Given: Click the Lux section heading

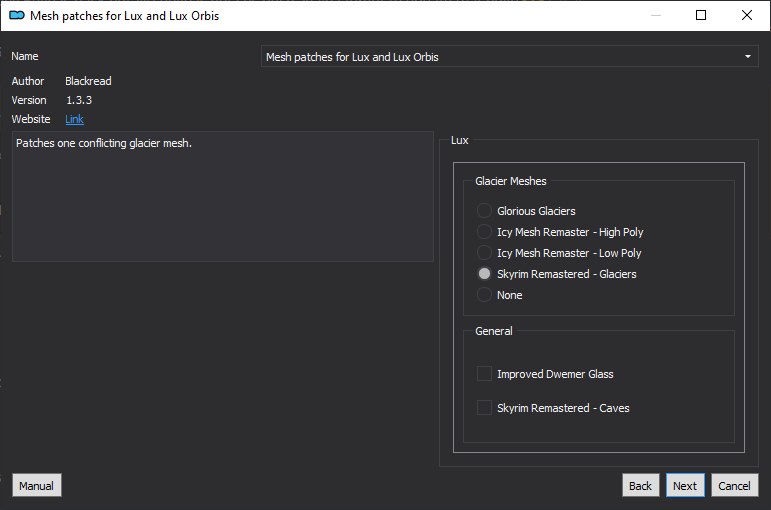Looking at the screenshot, I should click(x=460, y=140).
